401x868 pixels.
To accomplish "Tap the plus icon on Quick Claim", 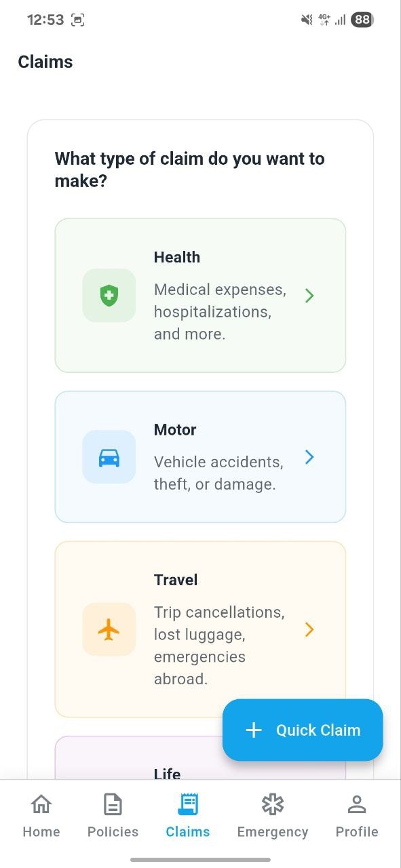I will click(254, 730).
